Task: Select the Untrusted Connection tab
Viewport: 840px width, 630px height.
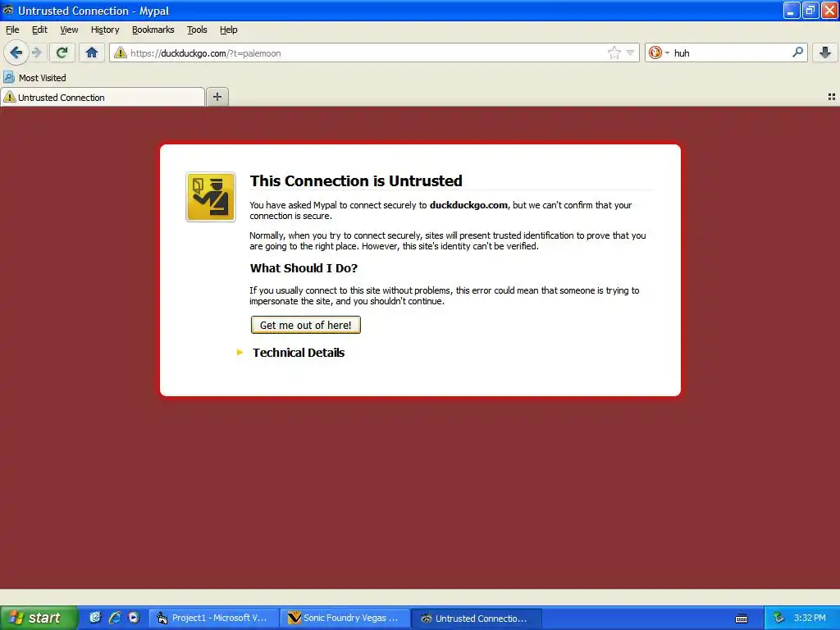Action: [x=103, y=97]
